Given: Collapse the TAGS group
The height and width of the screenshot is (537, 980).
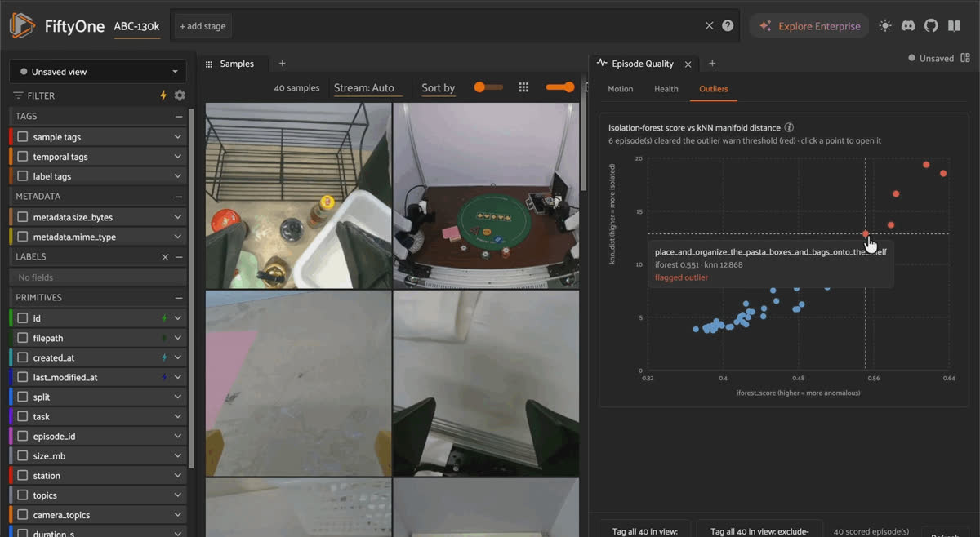Looking at the screenshot, I should (x=179, y=117).
